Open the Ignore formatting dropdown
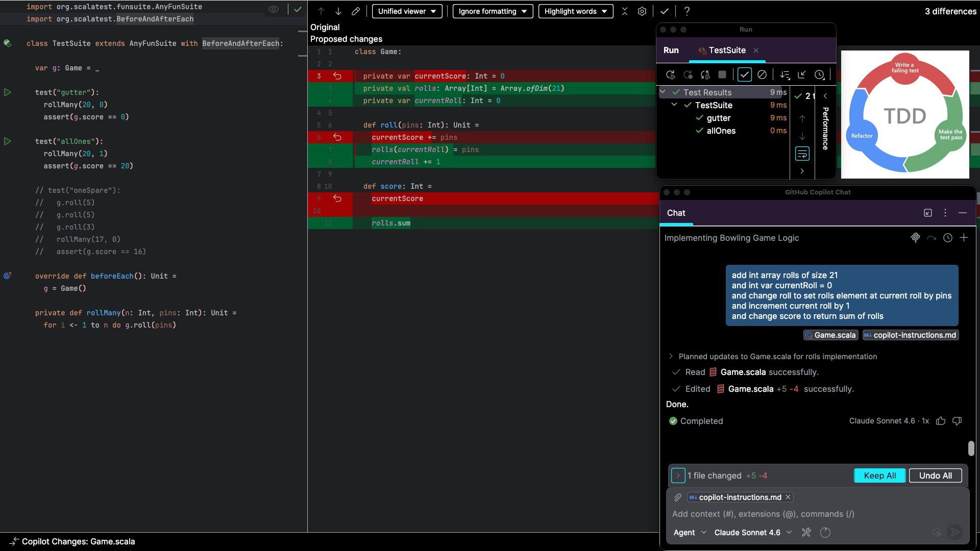The width and height of the screenshot is (980, 551). tap(493, 11)
